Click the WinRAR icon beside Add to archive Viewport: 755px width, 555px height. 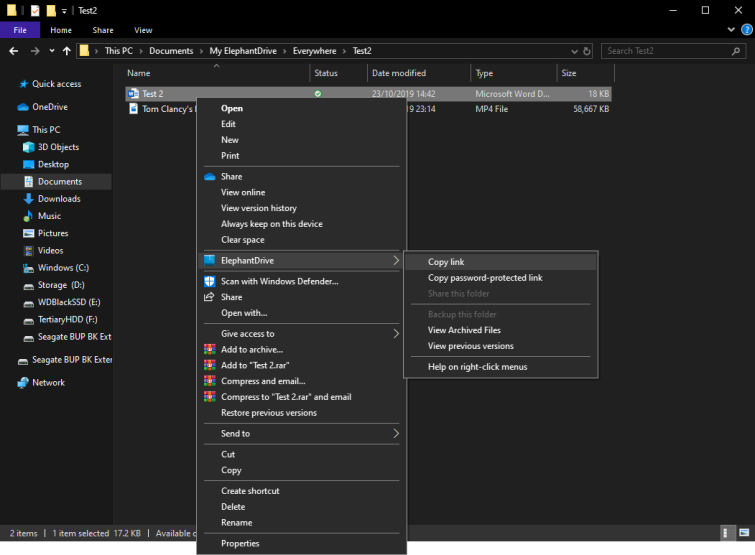click(209, 349)
